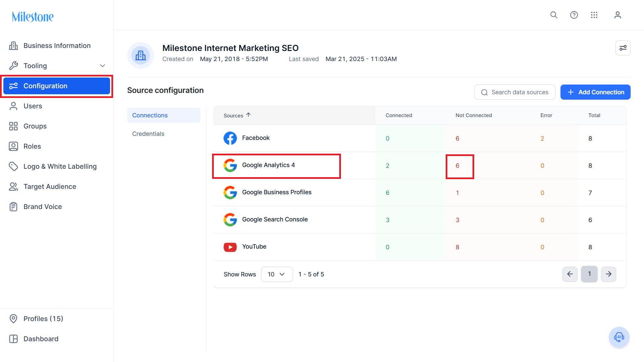Open the Google Business Profiles row
Image resolution: width=644 pixels, height=362 pixels.
420,193
